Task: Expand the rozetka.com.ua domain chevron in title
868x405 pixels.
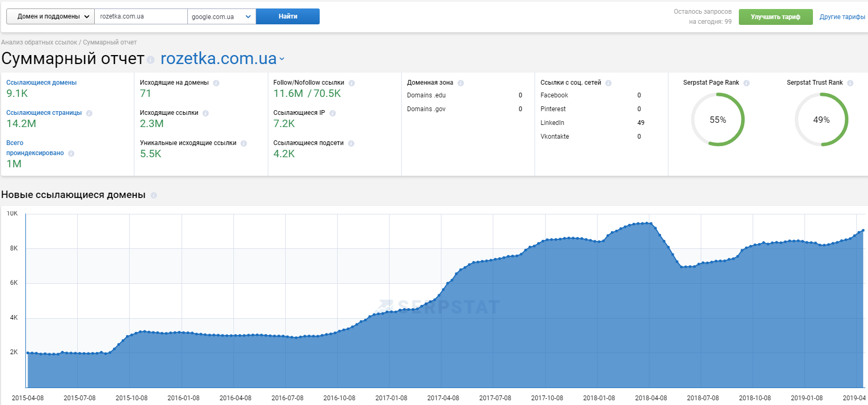Action: [282, 59]
